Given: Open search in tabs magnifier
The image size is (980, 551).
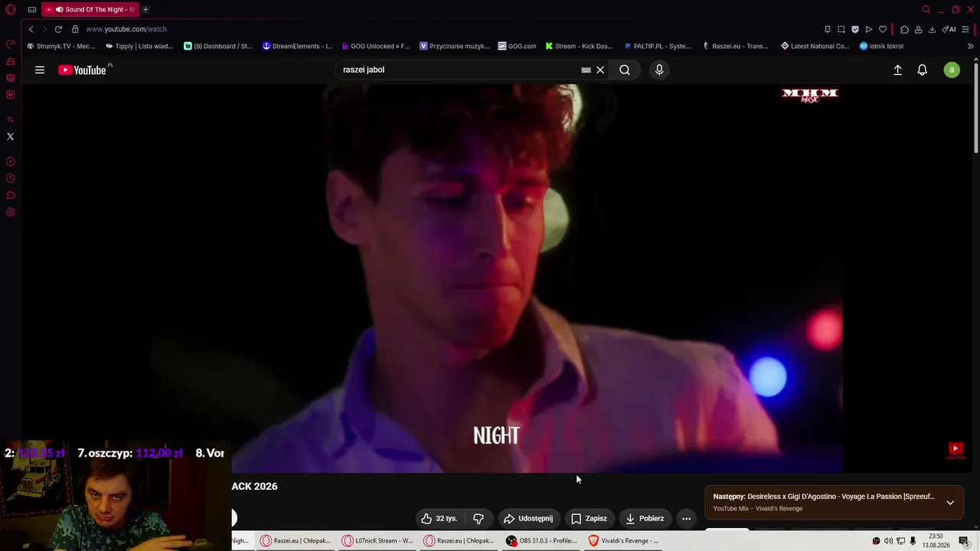Looking at the screenshot, I should click(x=926, y=10).
